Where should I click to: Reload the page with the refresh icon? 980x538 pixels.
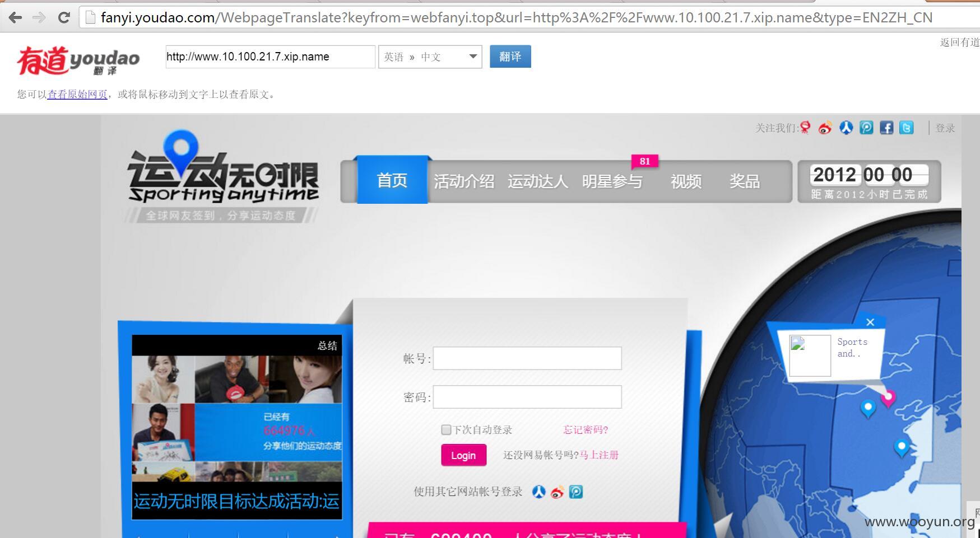click(x=64, y=18)
